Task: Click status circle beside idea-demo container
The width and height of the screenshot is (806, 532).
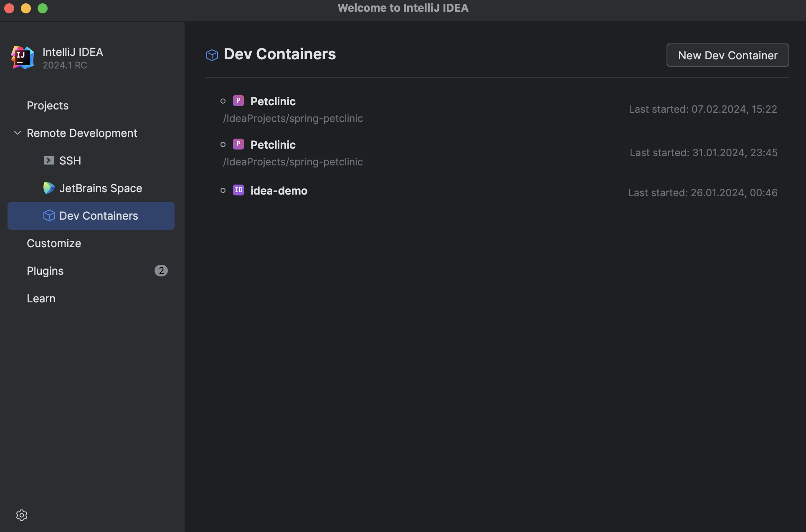Action: pos(223,190)
